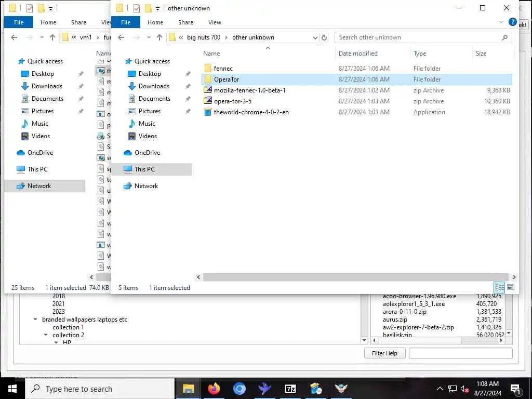
Task: Unpin Downloads in the vm1 window sidebar
Action: click(81, 86)
